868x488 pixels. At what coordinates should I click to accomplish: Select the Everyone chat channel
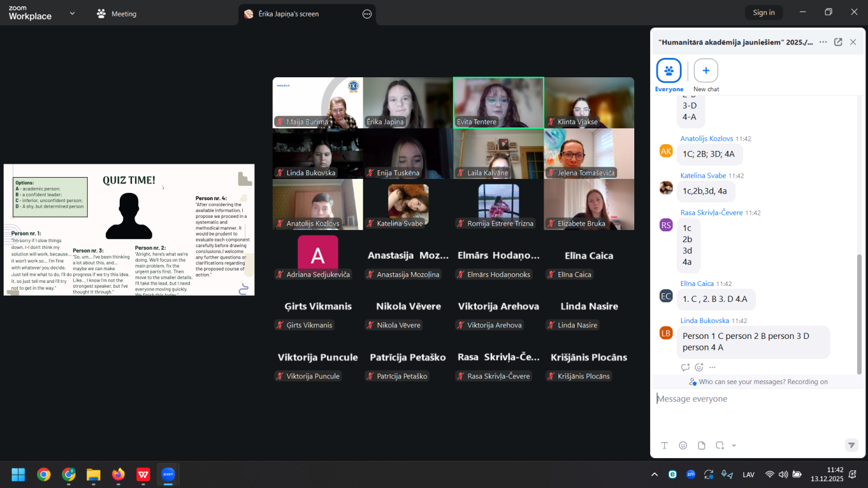click(x=669, y=71)
